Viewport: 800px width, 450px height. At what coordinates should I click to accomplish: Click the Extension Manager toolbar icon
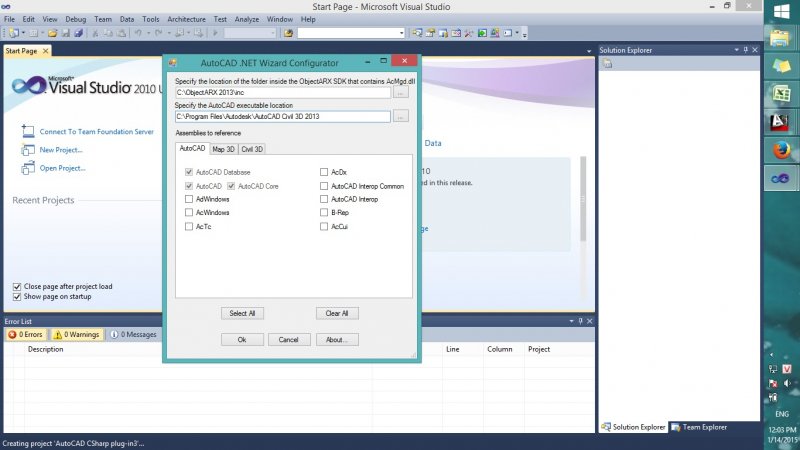[x=495, y=33]
